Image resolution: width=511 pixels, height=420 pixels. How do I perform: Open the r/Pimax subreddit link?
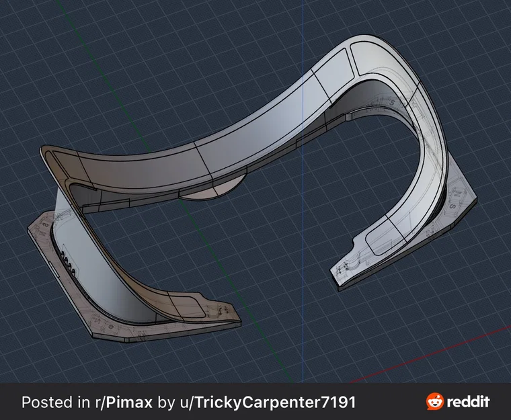click(x=124, y=402)
